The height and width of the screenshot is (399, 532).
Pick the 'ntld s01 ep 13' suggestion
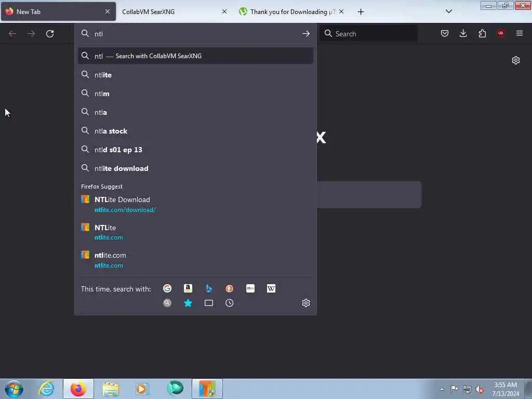[x=195, y=150]
